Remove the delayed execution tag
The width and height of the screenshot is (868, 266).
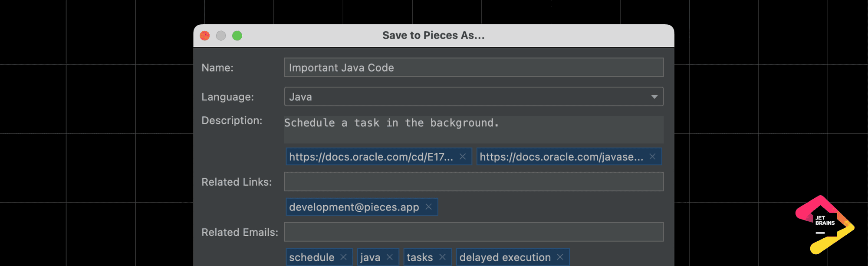coord(560,257)
